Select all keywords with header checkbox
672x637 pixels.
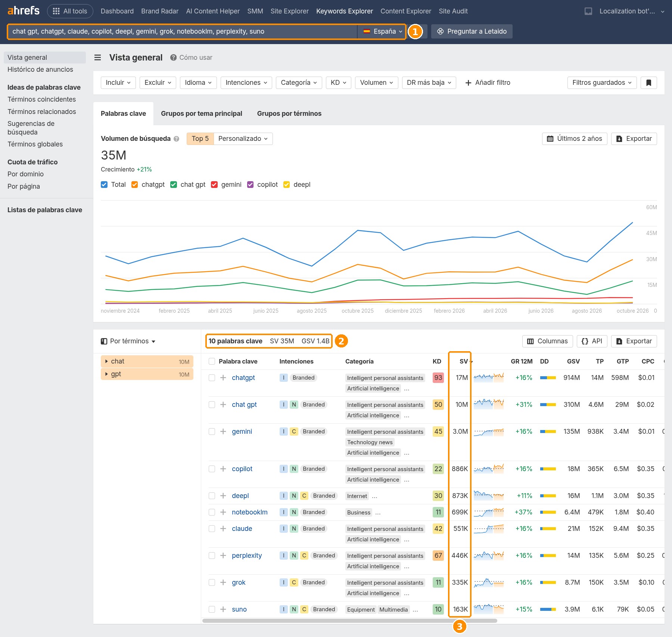coord(212,361)
